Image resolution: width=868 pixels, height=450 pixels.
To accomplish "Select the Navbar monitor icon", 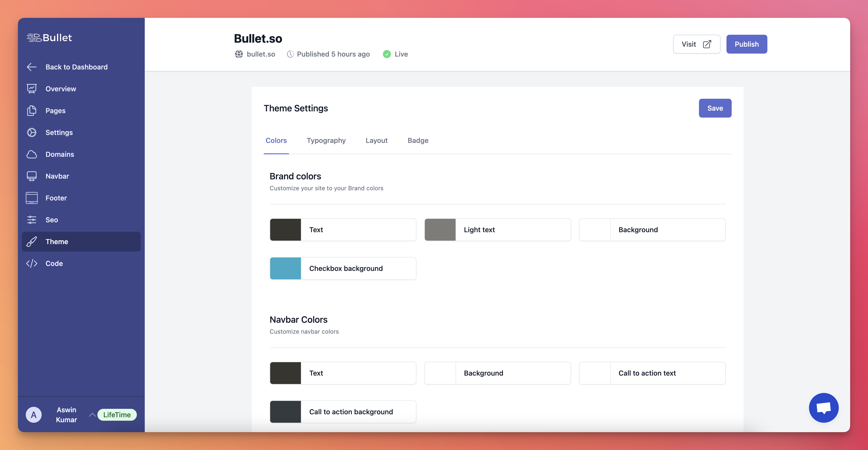I will click(32, 176).
